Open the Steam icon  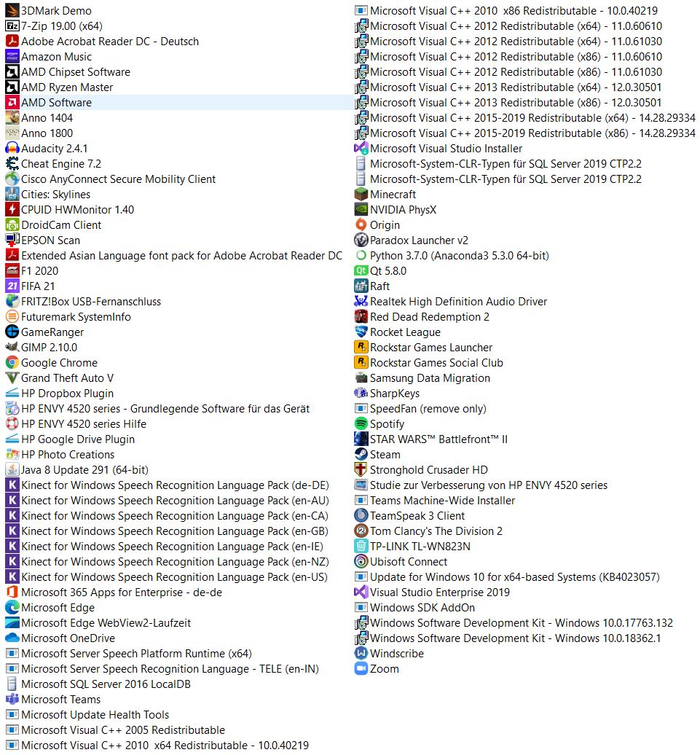(361, 455)
